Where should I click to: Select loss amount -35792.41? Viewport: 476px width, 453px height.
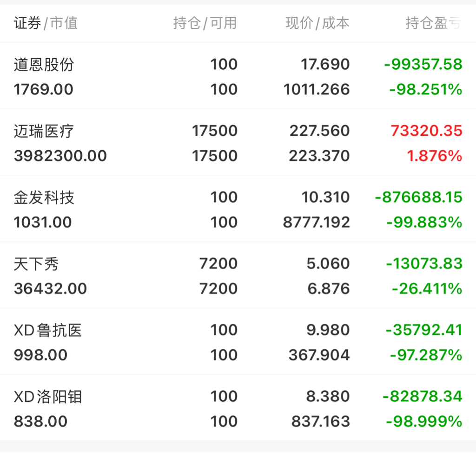point(424,330)
